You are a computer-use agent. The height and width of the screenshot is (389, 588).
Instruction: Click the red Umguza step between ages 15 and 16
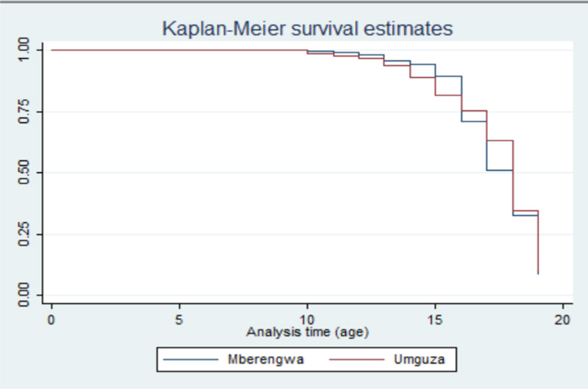pos(448,96)
